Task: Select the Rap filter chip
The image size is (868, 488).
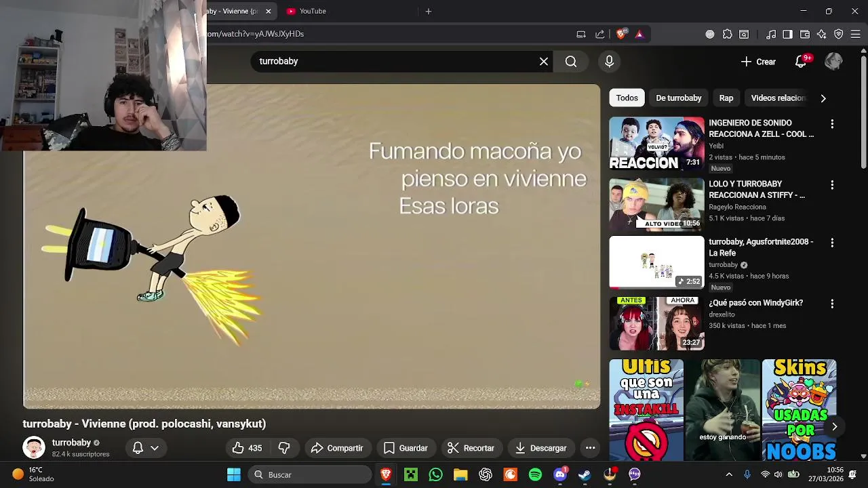Action: tap(726, 98)
